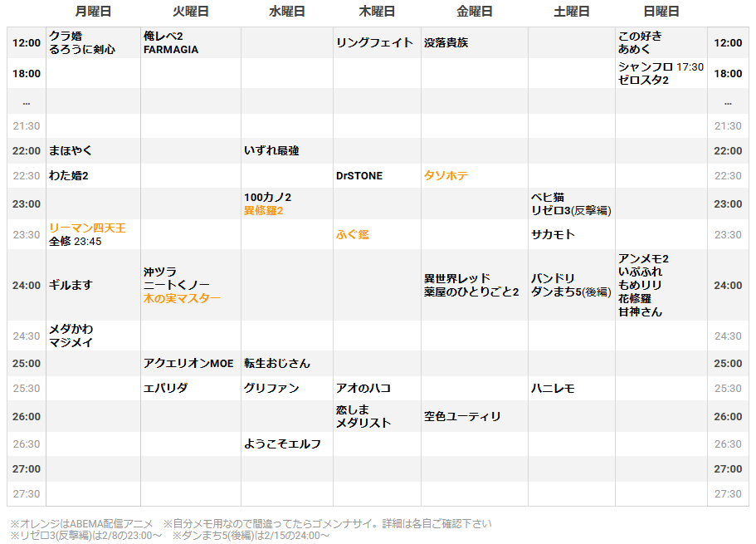Click the orange リーマン四天王 entry
Image resolution: width=756 pixels, height=544 pixels.
coord(87,228)
